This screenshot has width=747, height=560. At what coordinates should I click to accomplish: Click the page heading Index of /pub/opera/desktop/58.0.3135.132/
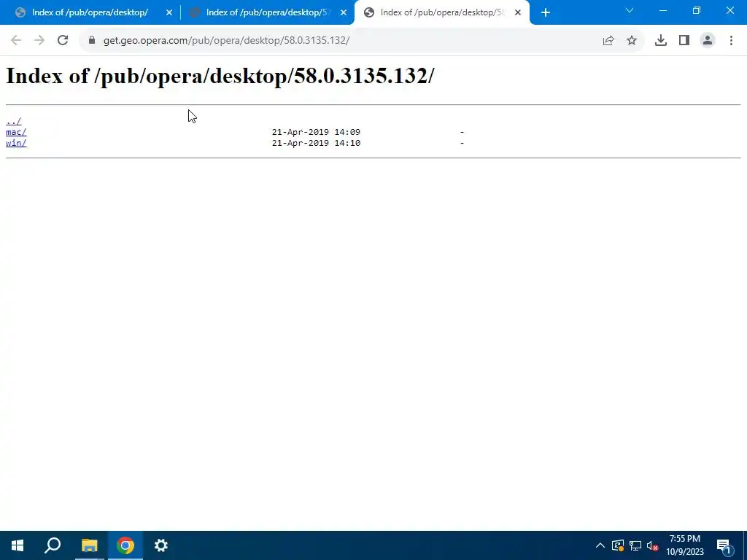220,76
